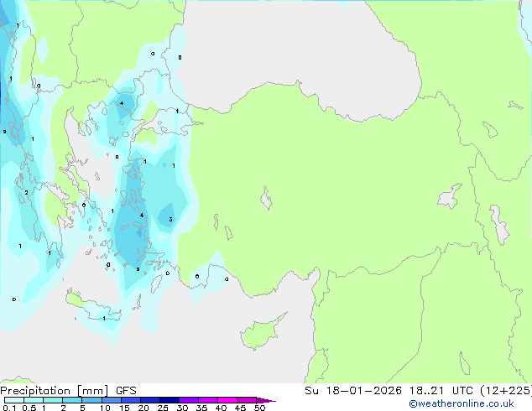
Task: Click the legend label '50'
Action: coord(259,408)
